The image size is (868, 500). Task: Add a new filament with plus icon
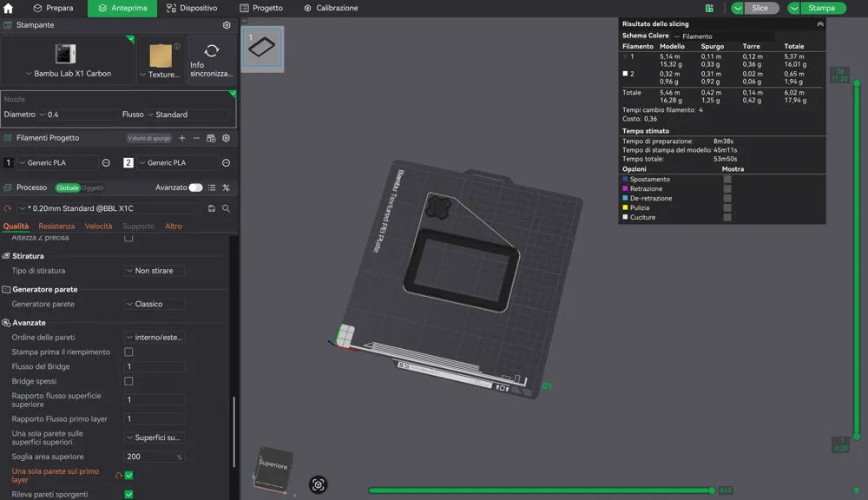(x=182, y=138)
